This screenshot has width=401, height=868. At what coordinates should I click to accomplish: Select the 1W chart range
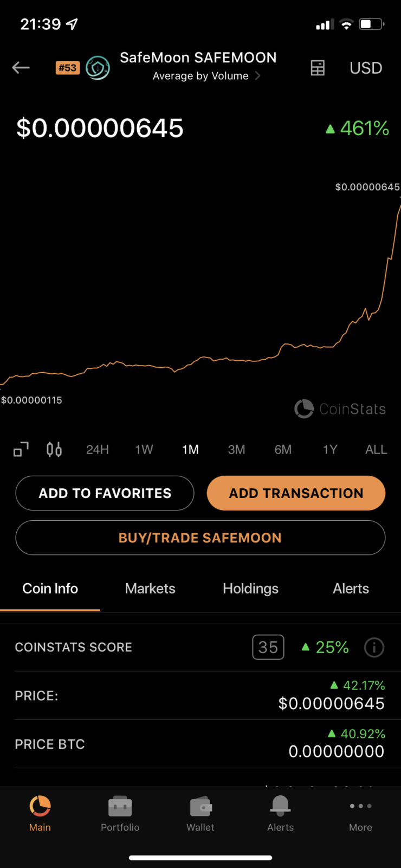pos(144,450)
